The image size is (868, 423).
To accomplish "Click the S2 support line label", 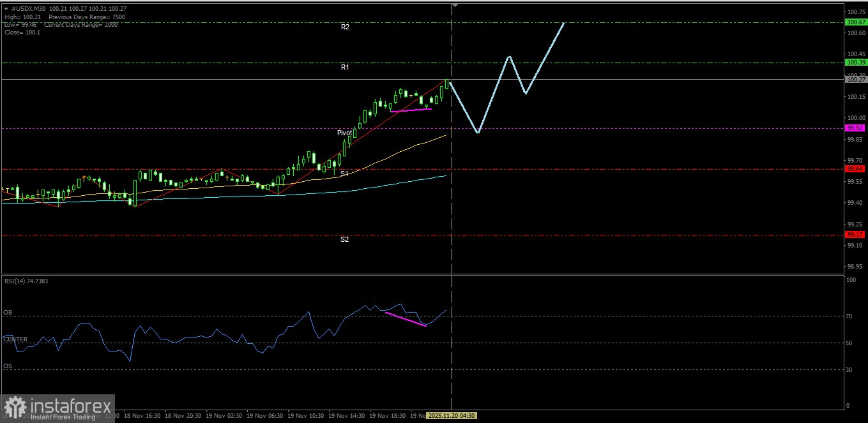I will tap(344, 239).
